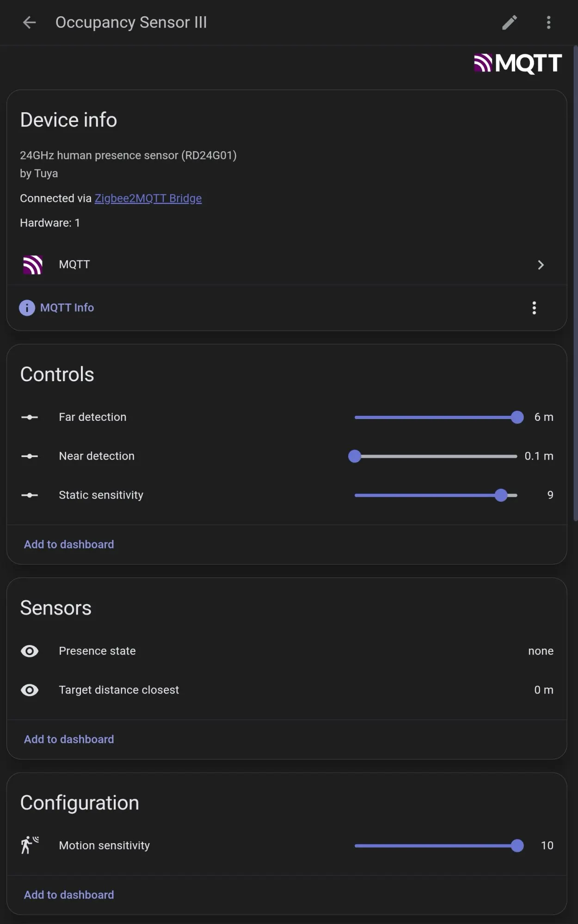Click the Presence state eye icon
The height and width of the screenshot is (924, 578).
30,651
